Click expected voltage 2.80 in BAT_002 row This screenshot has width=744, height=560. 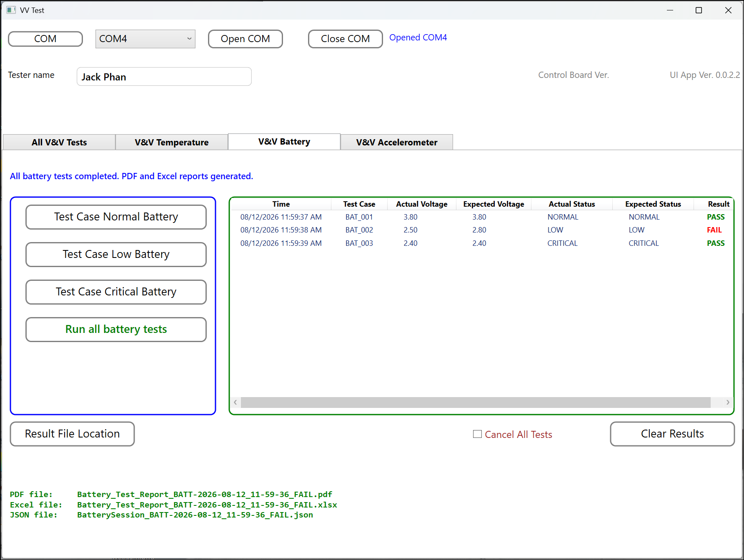click(479, 230)
